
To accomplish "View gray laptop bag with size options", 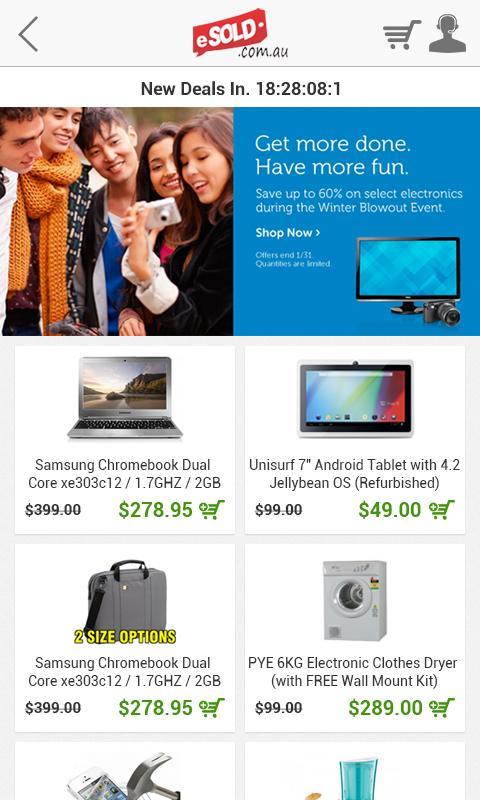I will [x=125, y=602].
